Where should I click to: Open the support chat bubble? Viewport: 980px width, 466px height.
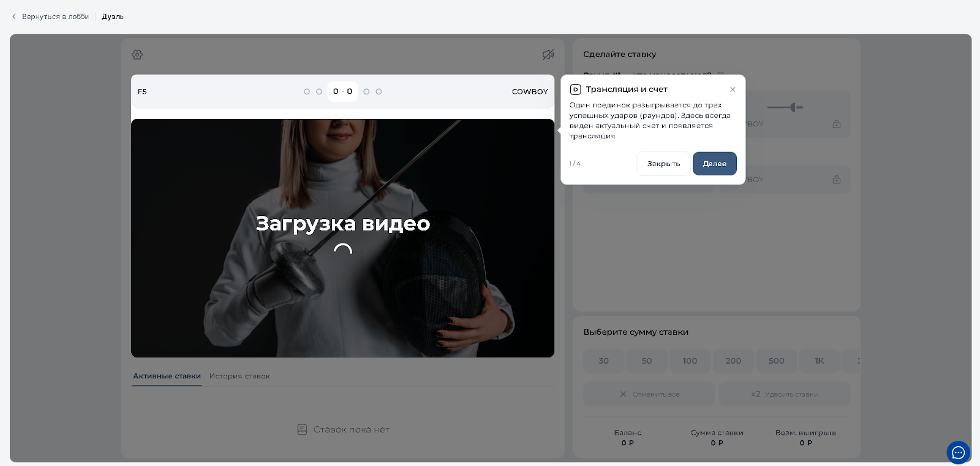958,453
